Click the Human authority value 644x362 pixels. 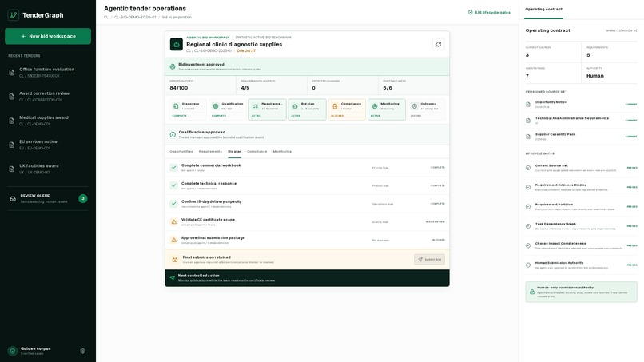[x=595, y=76]
